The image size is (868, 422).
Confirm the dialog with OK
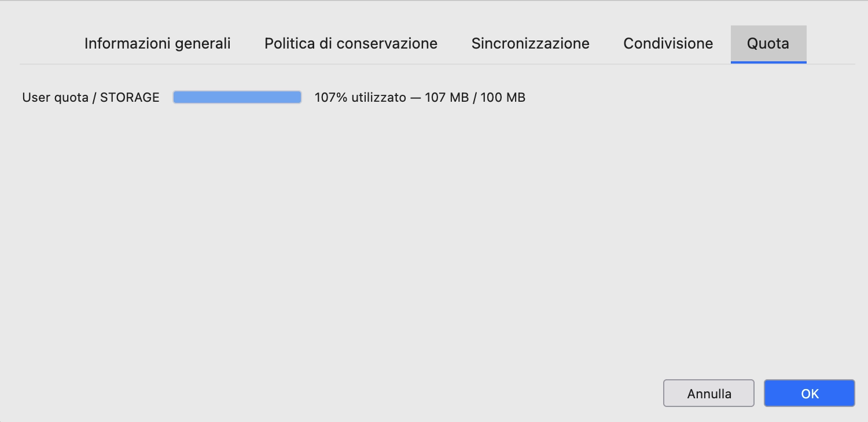click(x=809, y=394)
